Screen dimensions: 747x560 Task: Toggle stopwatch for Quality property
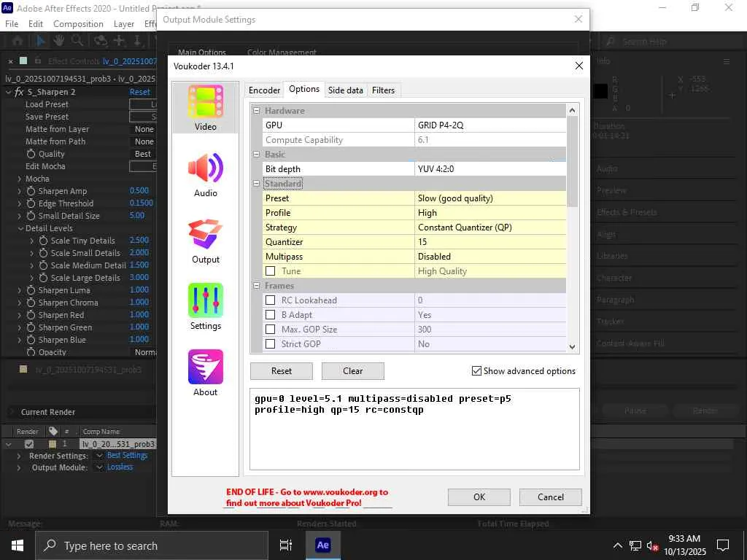coord(31,154)
